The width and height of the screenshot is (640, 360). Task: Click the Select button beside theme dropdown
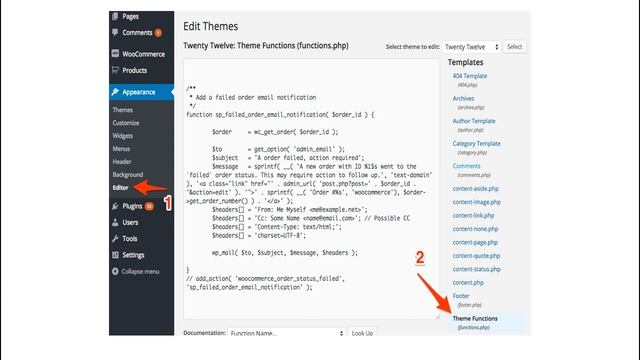pyautogui.click(x=514, y=47)
